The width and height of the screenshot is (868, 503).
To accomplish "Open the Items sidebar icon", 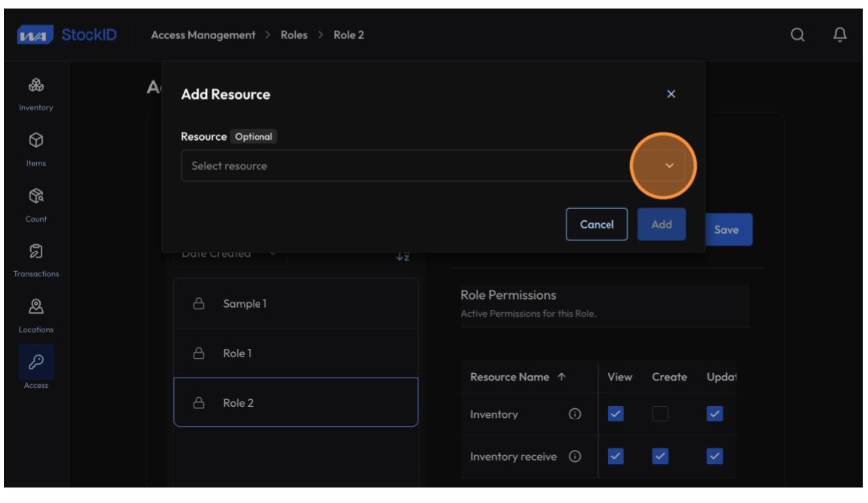I will [x=36, y=140].
